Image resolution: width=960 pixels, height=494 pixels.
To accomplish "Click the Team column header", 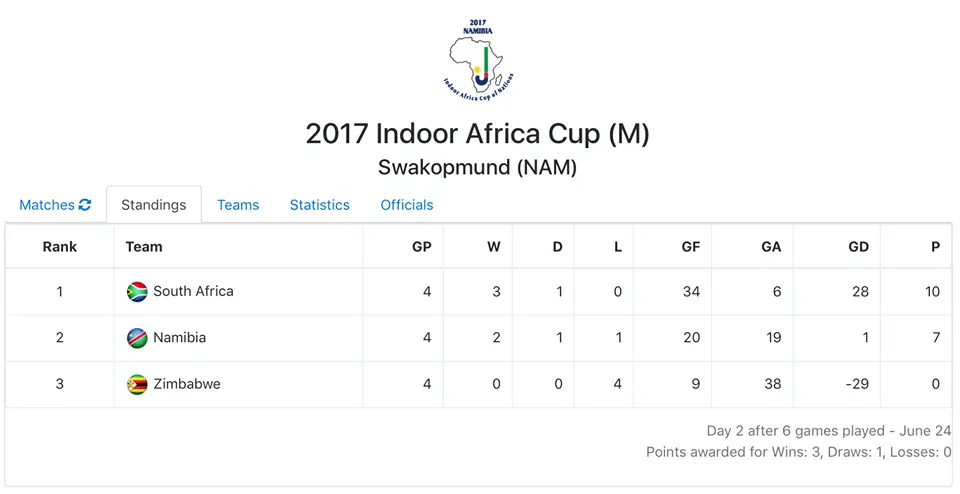I will click(144, 247).
